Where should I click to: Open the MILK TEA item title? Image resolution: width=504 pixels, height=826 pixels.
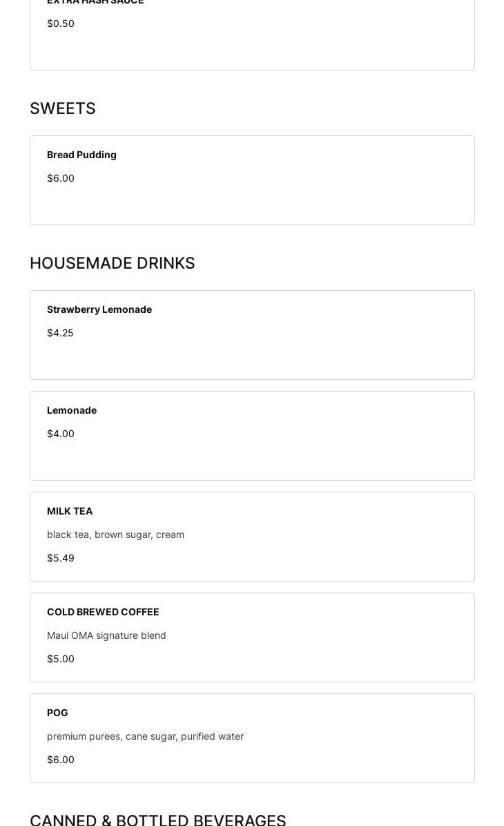click(70, 511)
